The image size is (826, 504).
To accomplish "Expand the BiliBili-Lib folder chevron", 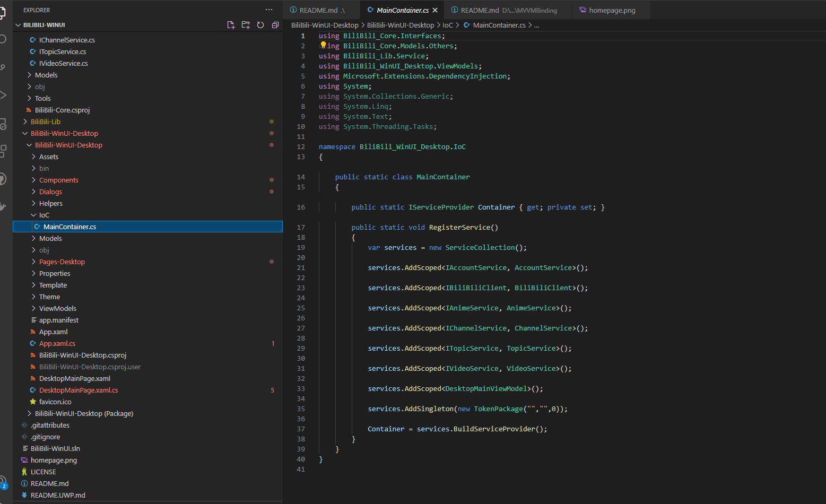I will click(25, 121).
